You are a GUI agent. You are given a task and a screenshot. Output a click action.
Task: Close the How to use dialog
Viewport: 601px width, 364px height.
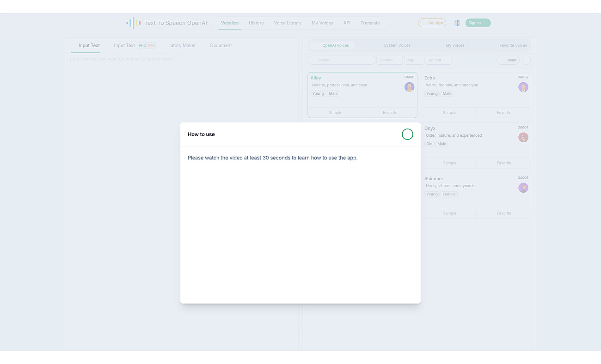(407, 134)
